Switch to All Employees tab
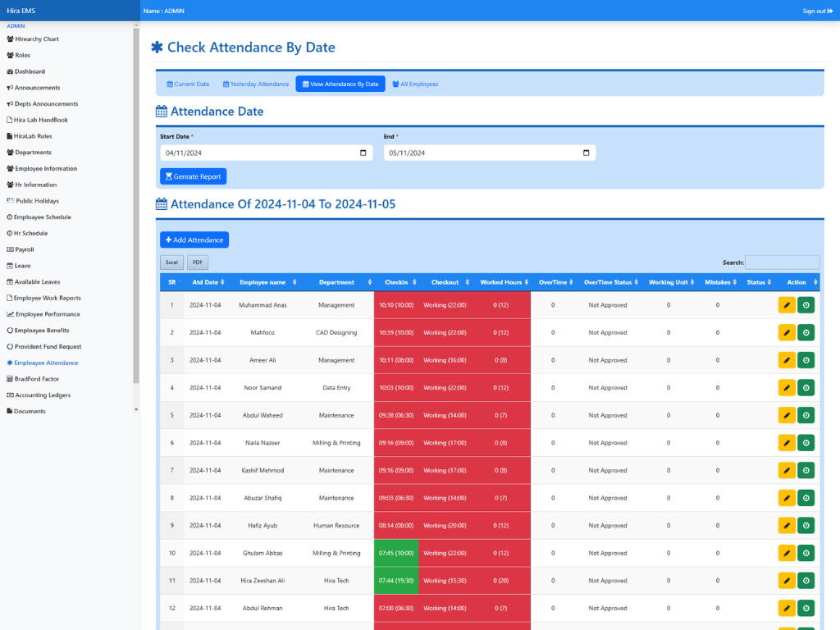This screenshot has width=840, height=630. coord(415,84)
